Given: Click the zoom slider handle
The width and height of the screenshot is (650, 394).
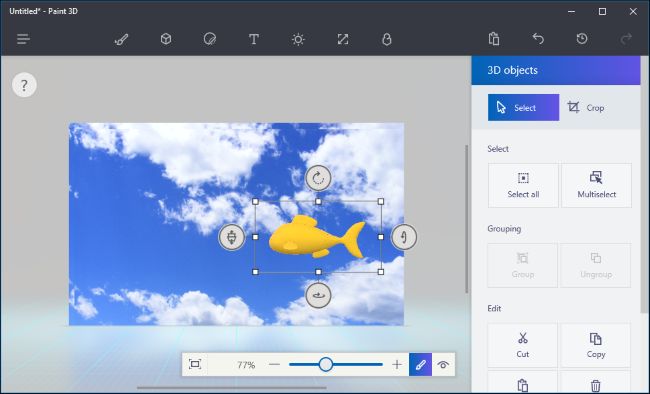Looking at the screenshot, I should point(326,365).
